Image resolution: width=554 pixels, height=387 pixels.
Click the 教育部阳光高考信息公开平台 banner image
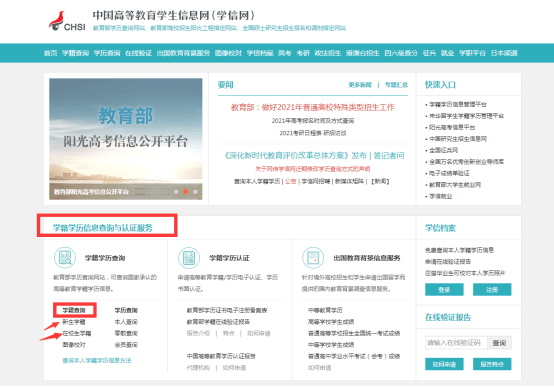click(126, 139)
